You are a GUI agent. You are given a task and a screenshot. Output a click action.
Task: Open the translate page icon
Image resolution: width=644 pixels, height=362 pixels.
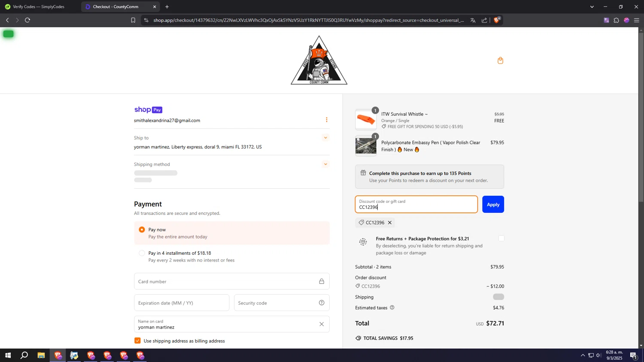click(473, 20)
